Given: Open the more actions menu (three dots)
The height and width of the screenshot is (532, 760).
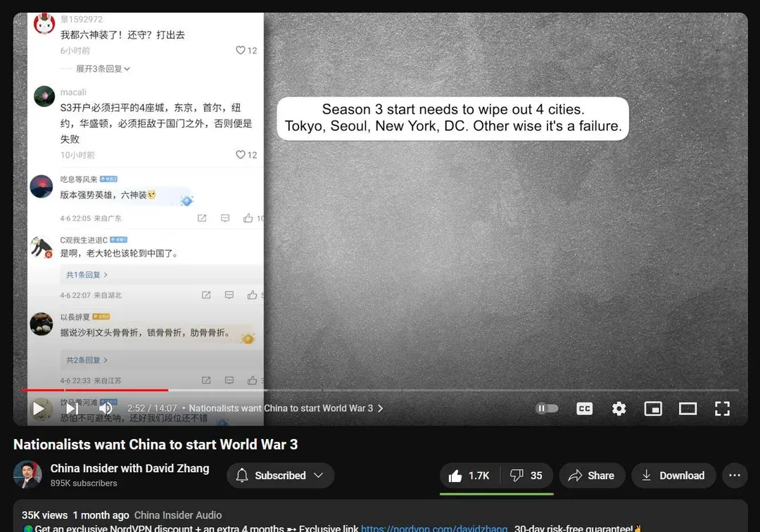Looking at the screenshot, I should coord(734,476).
